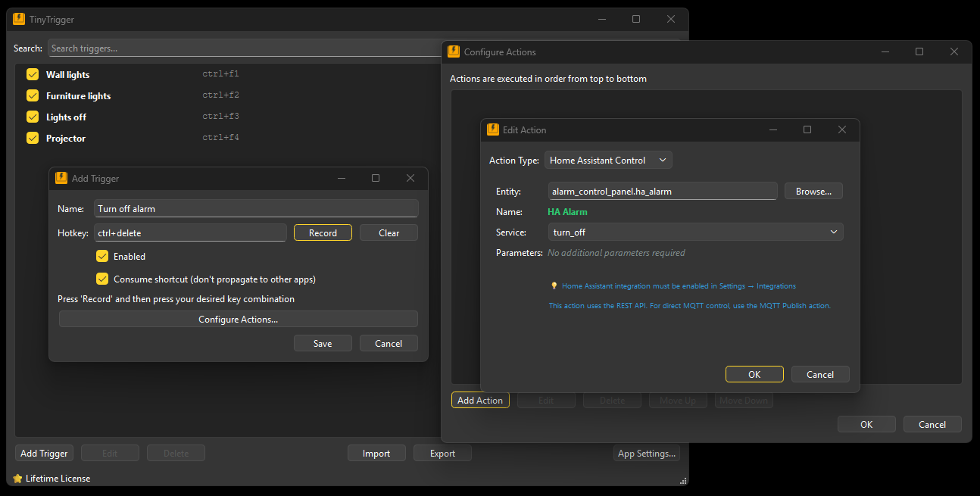Click the Add Trigger window icon
The height and width of the screenshot is (496, 980).
(x=61, y=178)
